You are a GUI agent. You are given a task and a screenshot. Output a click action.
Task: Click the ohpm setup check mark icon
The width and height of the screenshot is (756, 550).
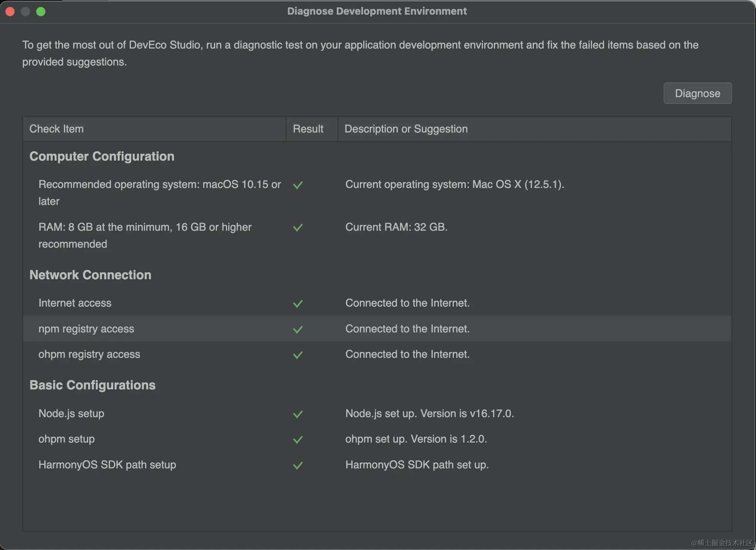[x=298, y=439]
